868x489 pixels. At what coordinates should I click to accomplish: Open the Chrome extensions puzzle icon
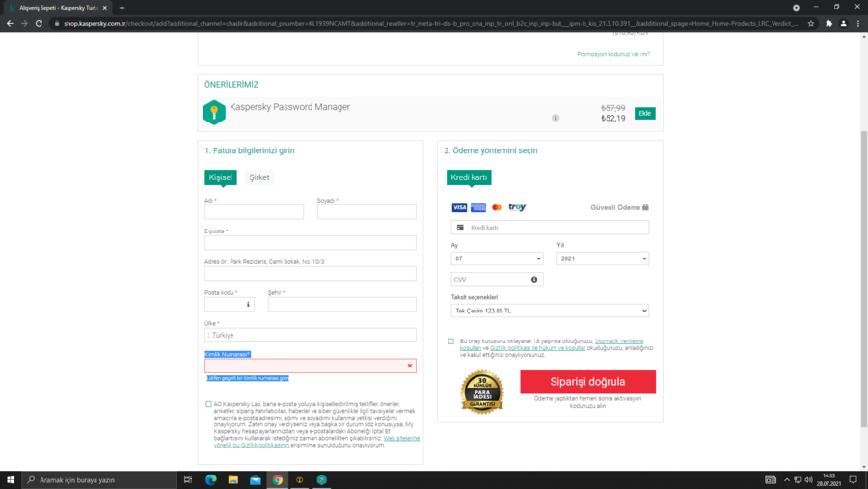point(828,24)
